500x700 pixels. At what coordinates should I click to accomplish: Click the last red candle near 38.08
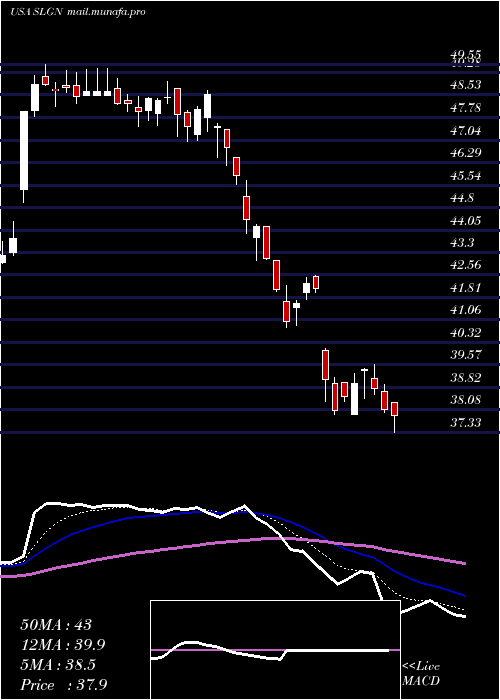[x=395, y=409]
